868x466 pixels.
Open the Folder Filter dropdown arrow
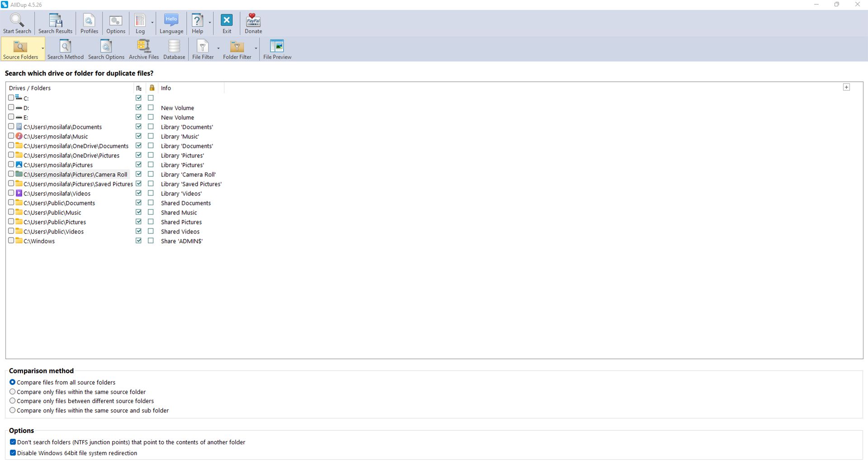point(256,48)
